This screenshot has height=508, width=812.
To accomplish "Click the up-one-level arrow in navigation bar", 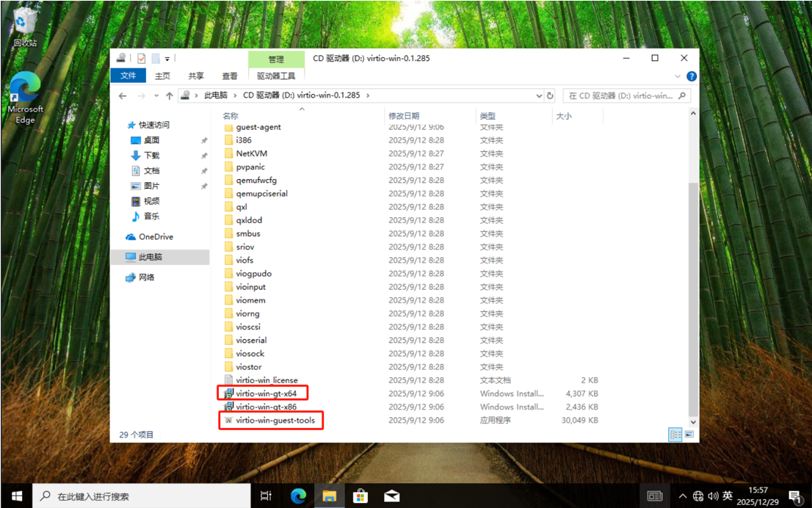I will pos(170,95).
